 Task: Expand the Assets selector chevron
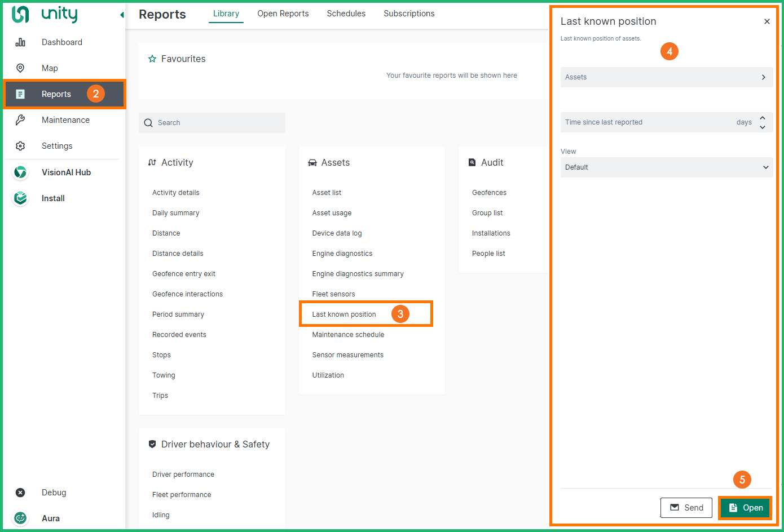(763, 77)
